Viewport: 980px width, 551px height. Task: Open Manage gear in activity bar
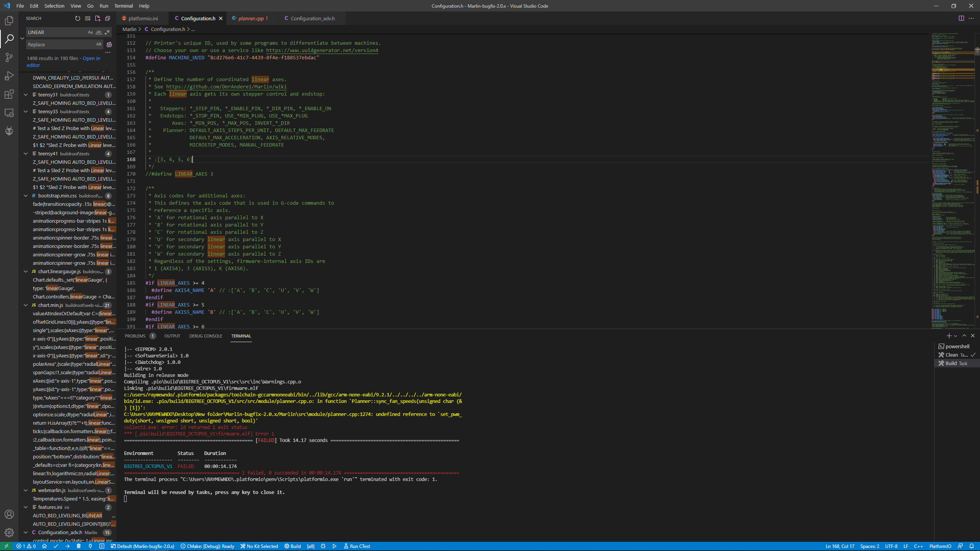click(9, 533)
